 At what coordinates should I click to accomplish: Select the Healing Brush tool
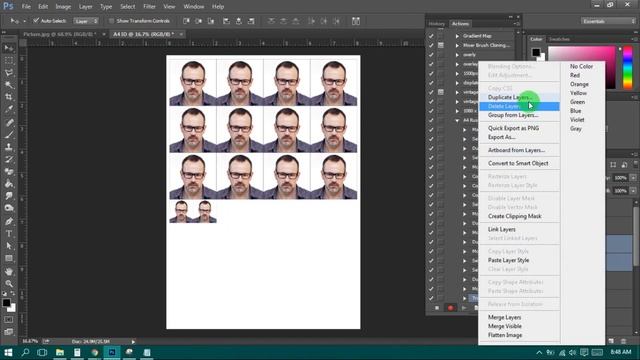click(9, 122)
